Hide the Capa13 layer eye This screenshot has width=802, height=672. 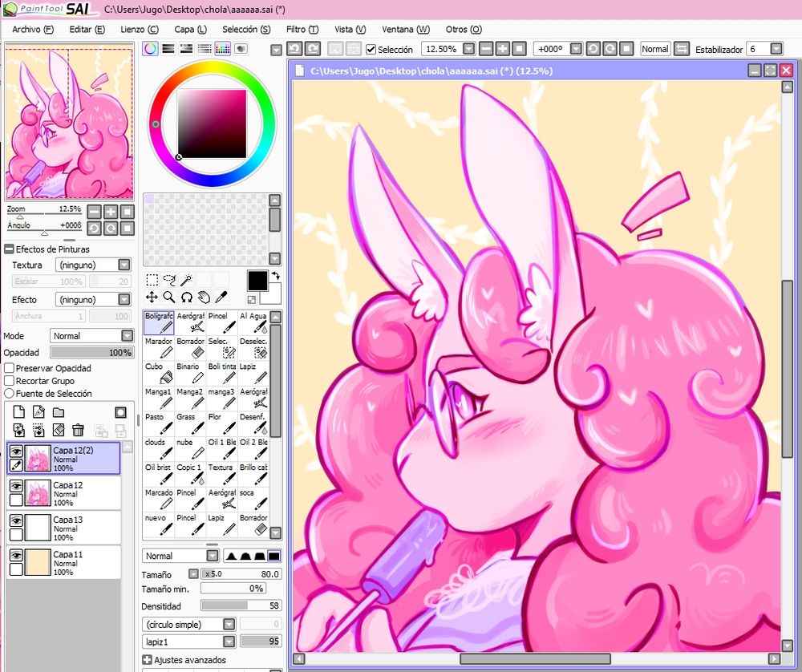tap(16, 520)
